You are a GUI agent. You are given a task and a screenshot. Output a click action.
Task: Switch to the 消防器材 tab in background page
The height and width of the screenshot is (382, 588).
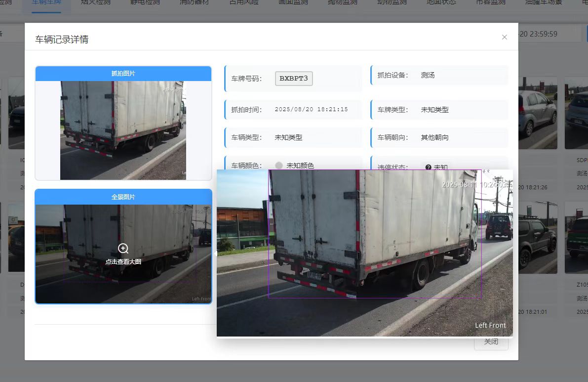pos(194,2)
